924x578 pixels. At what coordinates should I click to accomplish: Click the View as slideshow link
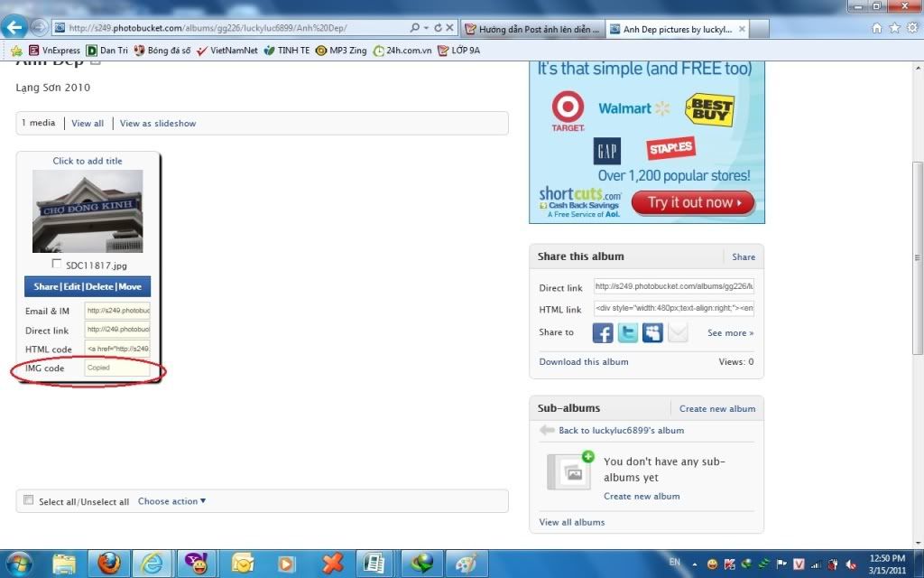tap(158, 124)
